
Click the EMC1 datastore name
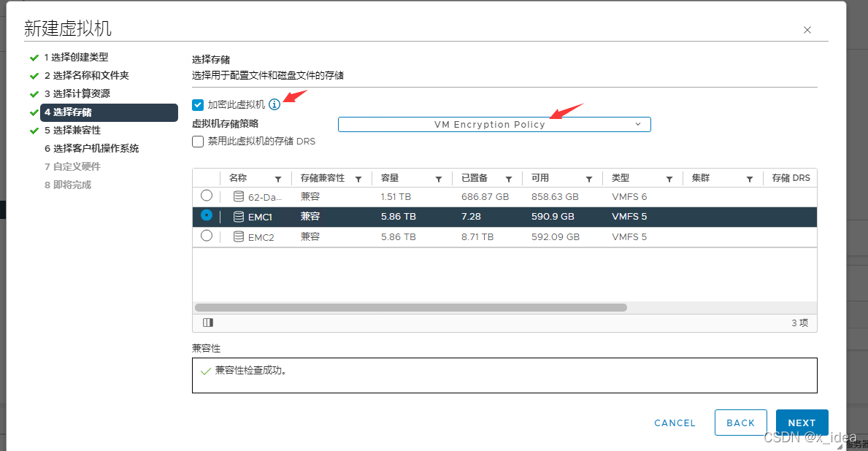pyautogui.click(x=260, y=217)
